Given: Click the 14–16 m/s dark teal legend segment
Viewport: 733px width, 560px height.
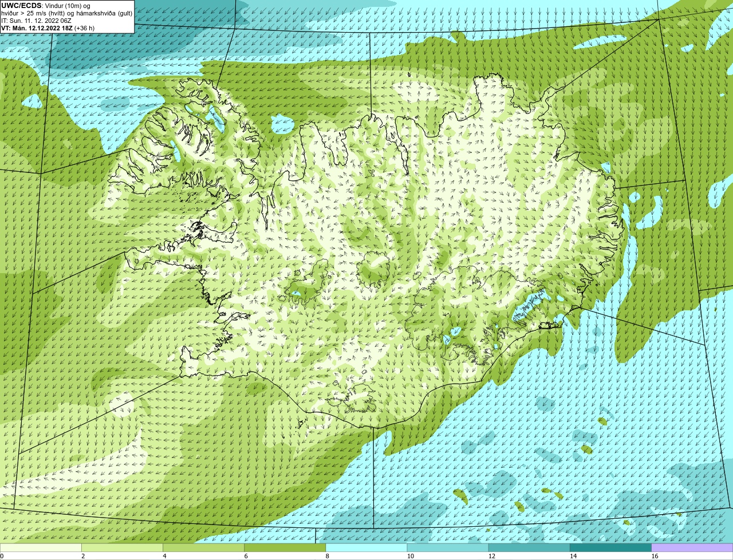Looking at the screenshot, I should [611, 548].
